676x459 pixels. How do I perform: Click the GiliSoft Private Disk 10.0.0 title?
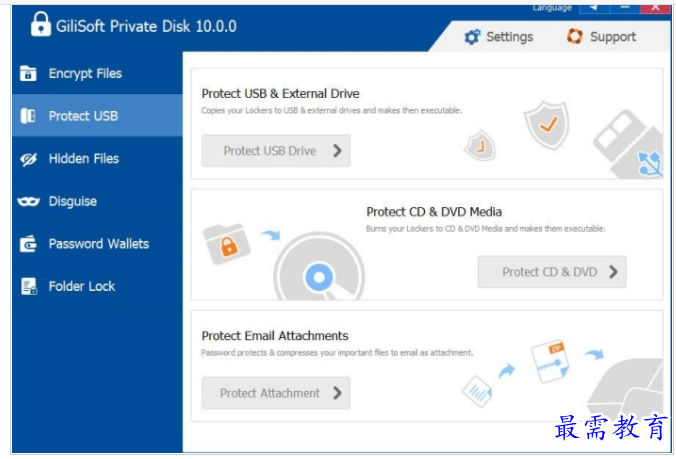146,26
